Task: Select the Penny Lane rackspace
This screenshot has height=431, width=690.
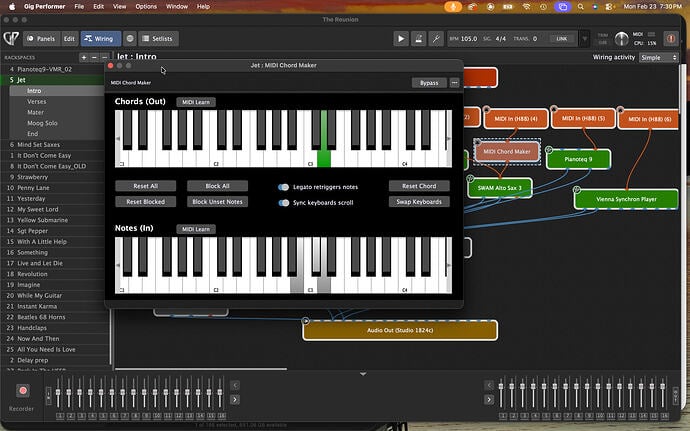Action: pos(33,187)
